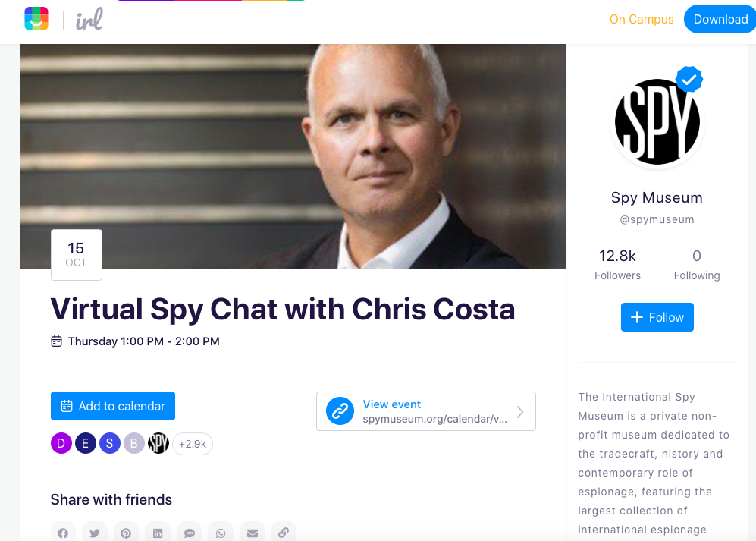Viewport: 756px width, 541px height.
Task: View the 12.8k Followers list
Action: (617, 265)
